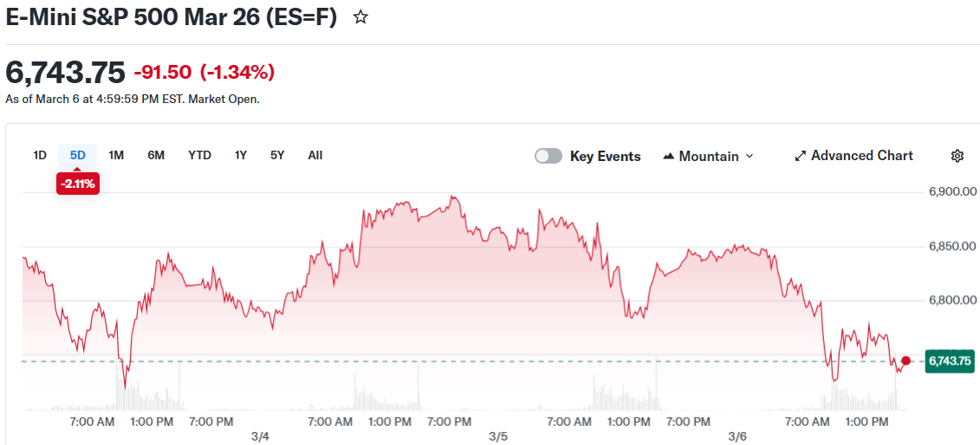The width and height of the screenshot is (980, 445).
Task: Click the 3/5 date label on x-axis
Action: [x=499, y=435]
